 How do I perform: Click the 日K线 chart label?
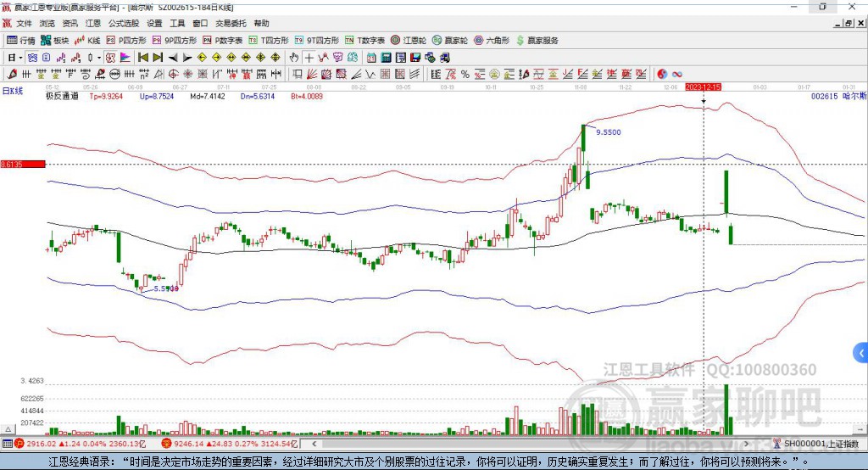click(x=13, y=91)
